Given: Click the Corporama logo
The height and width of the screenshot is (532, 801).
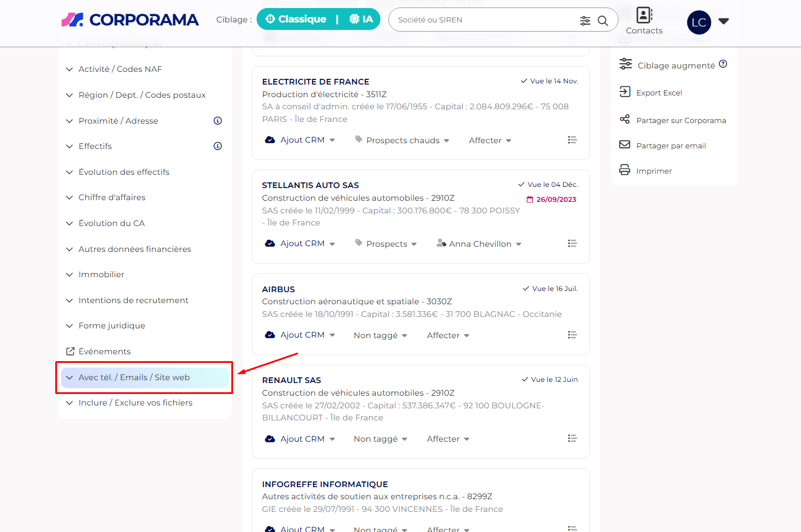Looking at the screenshot, I should pyautogui.click(x=130, y=20).
